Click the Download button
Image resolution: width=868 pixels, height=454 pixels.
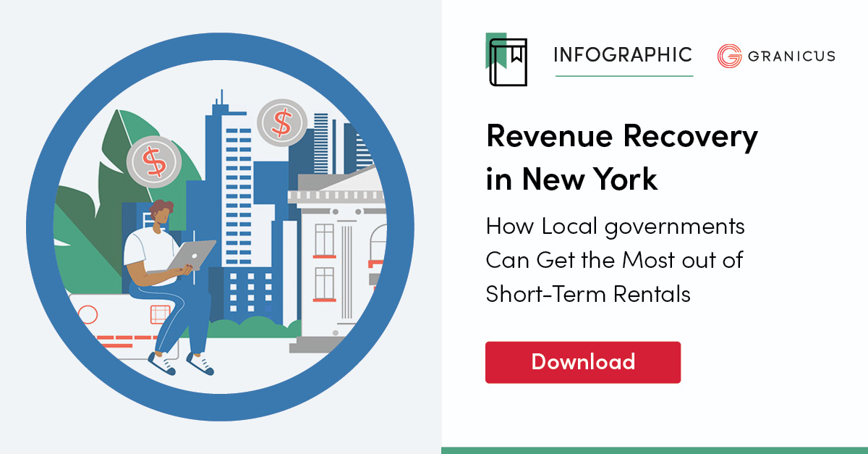tap(583, 362)
